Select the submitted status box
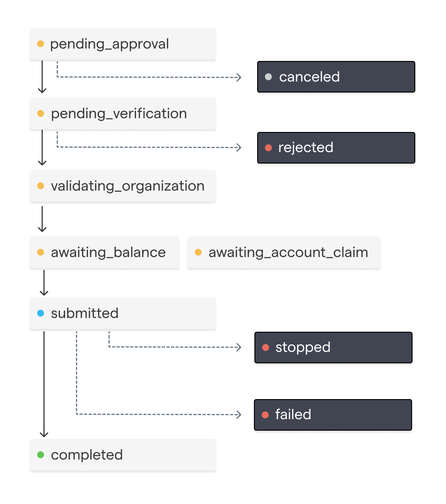The image size is (446, 504). [122, 313]
